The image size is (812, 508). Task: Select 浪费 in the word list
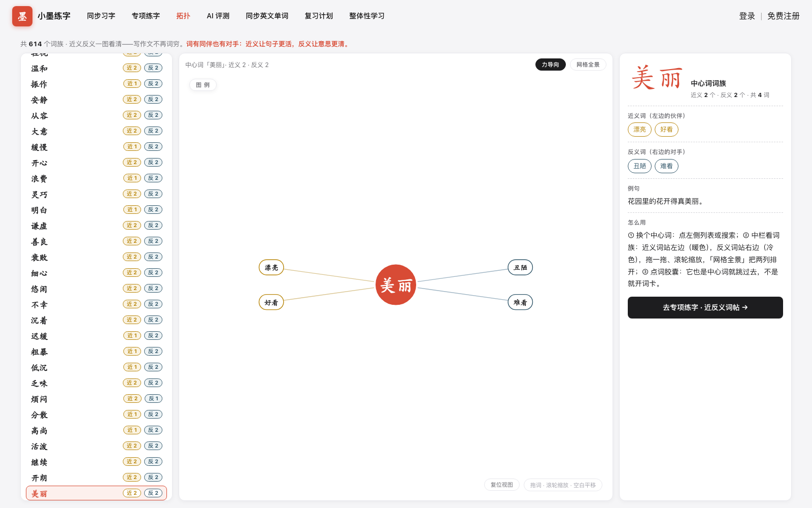(96, 178)
